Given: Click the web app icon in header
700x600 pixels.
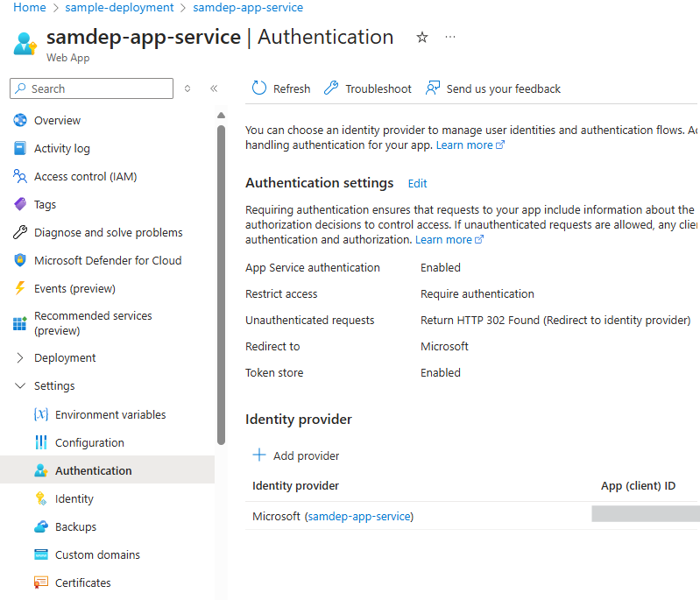Looking at the screenshot, I should pos(25,44).
